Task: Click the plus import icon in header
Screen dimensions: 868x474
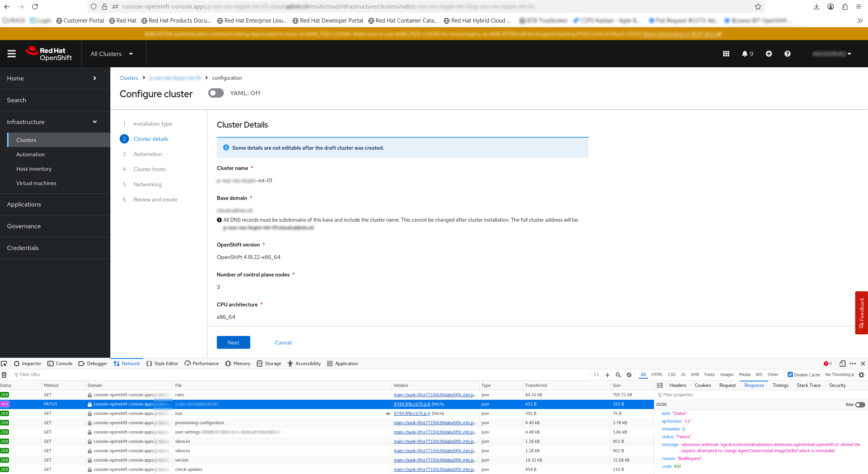Action: point(769,54)
